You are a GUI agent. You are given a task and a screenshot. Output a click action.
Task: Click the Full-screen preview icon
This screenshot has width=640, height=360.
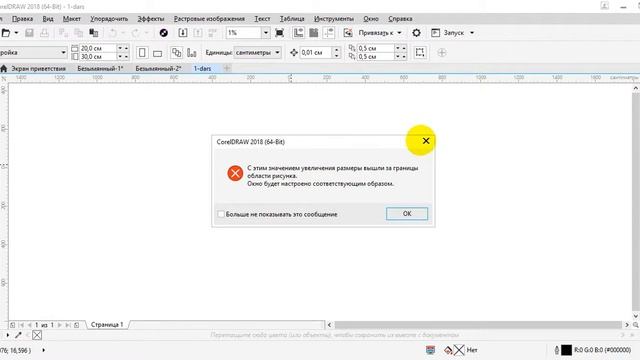coord(280,33)
